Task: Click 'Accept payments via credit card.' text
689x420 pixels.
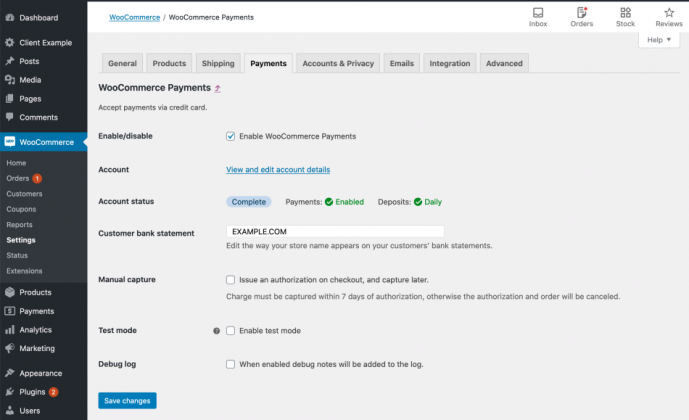Action: click(x=152, y=107)
